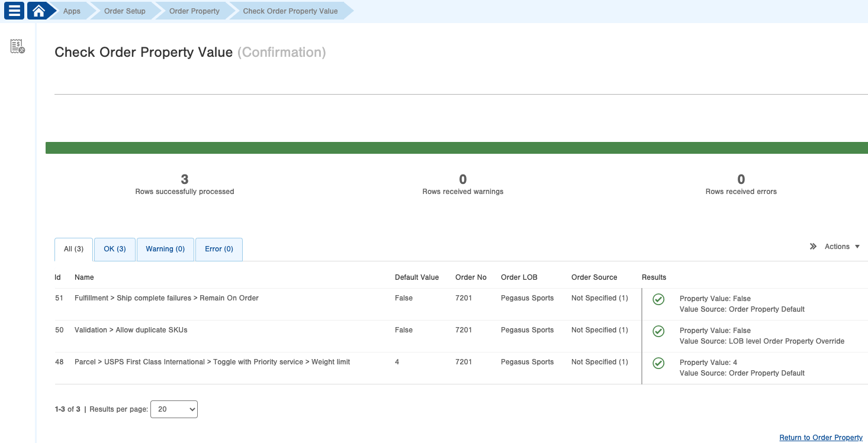The height and width of the screenshot is (443, 868).
Task: Click the Order LOB column header
Action: click(x=519, y=277)
